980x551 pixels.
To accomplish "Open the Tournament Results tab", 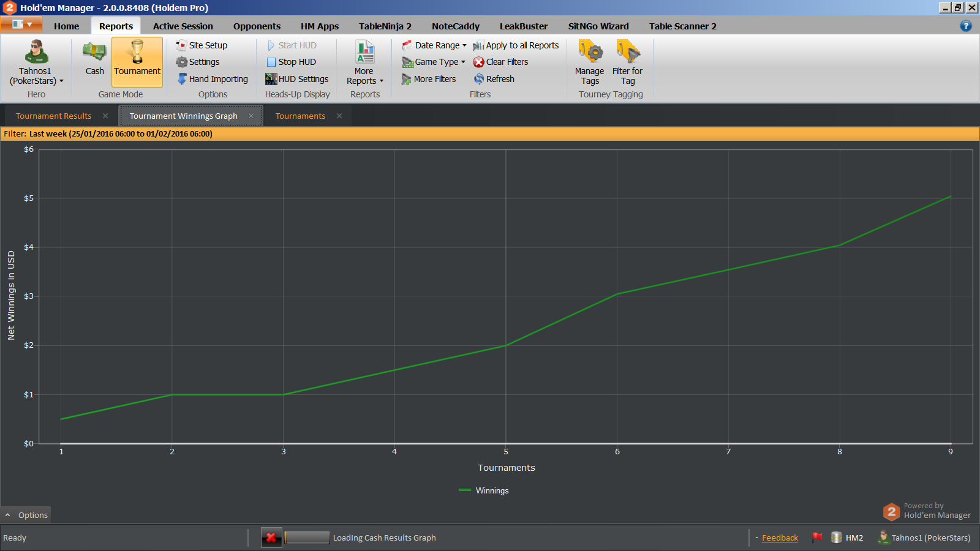I will click(54, 116).
